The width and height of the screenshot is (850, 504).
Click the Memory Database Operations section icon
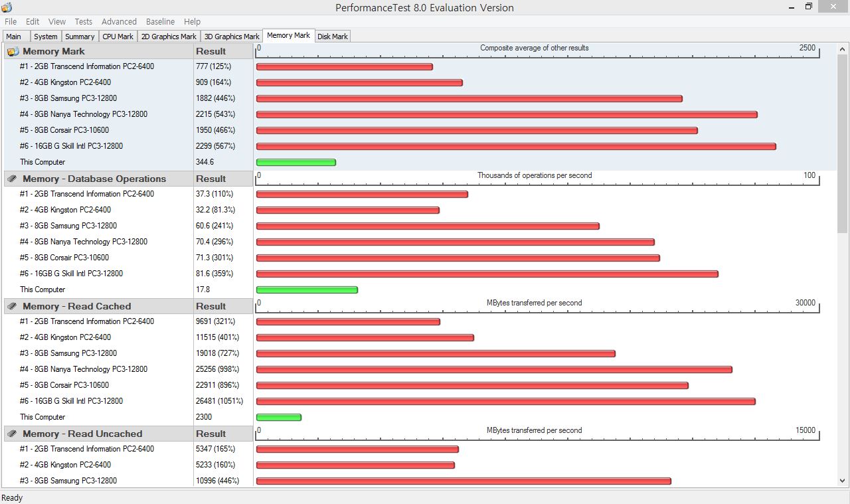pos(12,179)
